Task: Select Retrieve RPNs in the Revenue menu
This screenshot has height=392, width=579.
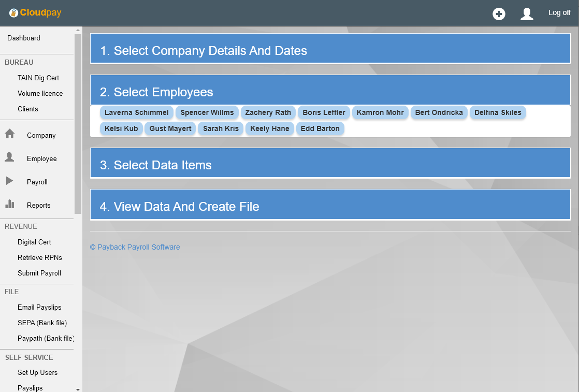Action: pyautogui.click(x=39, y=257)
